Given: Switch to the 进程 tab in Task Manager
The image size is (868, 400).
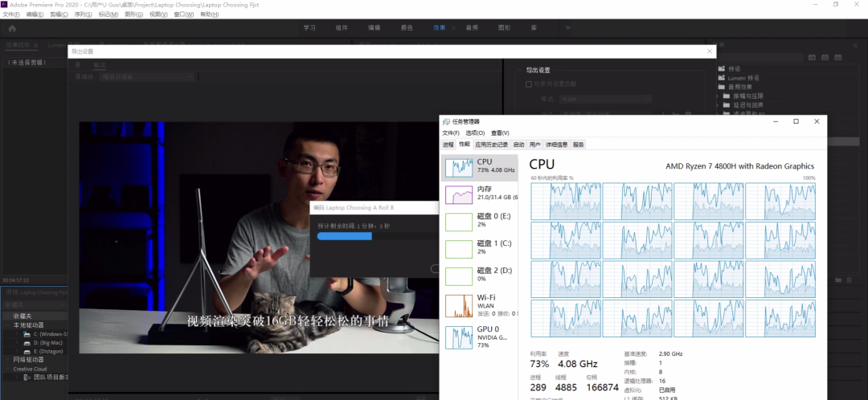Looking at the screenshot, I should point(448,145).
